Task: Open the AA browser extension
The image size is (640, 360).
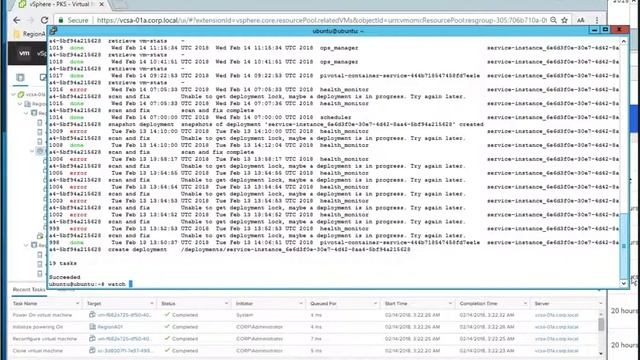Action: (580, 20)
